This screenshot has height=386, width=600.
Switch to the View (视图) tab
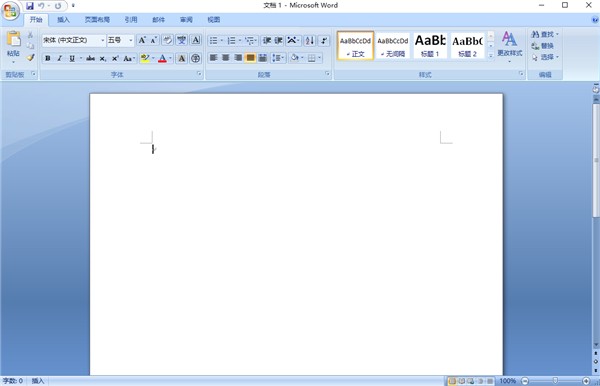pyautogui.click(x=214, y=20)
